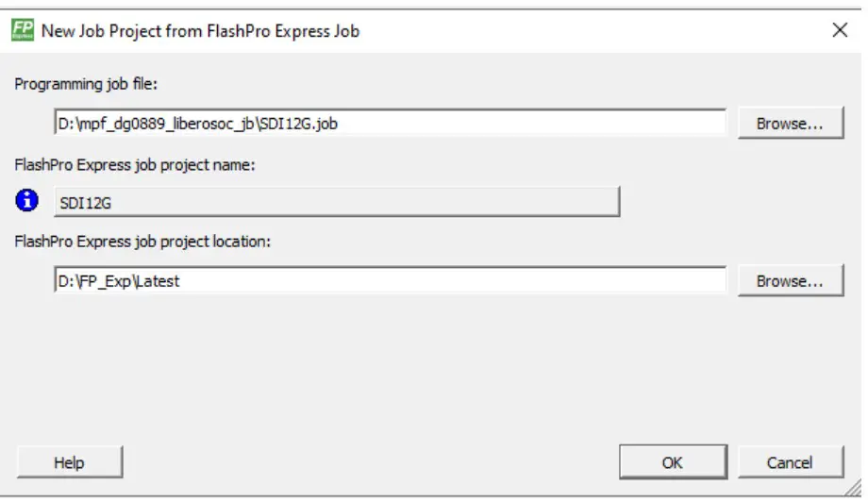Click the blue information icon

(x=28, y=200)
